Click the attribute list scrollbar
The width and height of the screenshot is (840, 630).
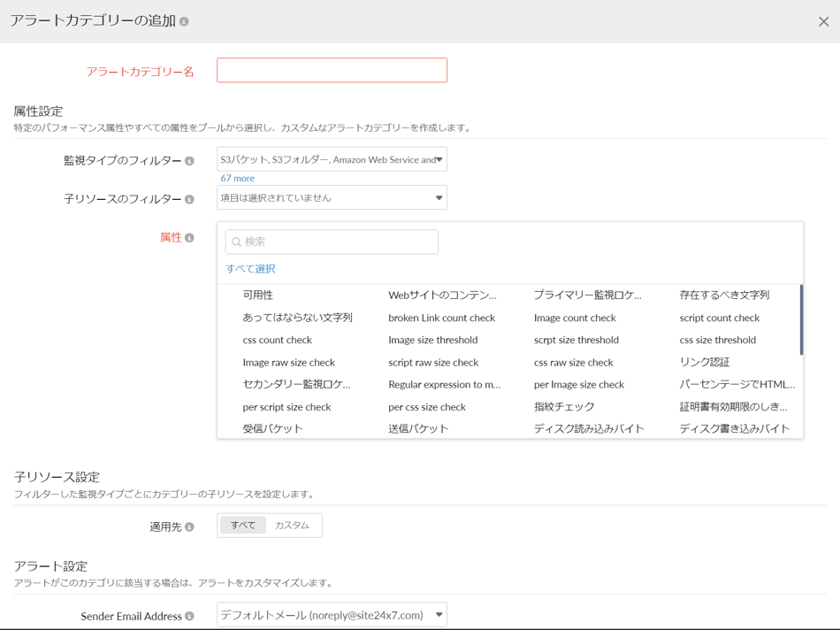(801, 320)
